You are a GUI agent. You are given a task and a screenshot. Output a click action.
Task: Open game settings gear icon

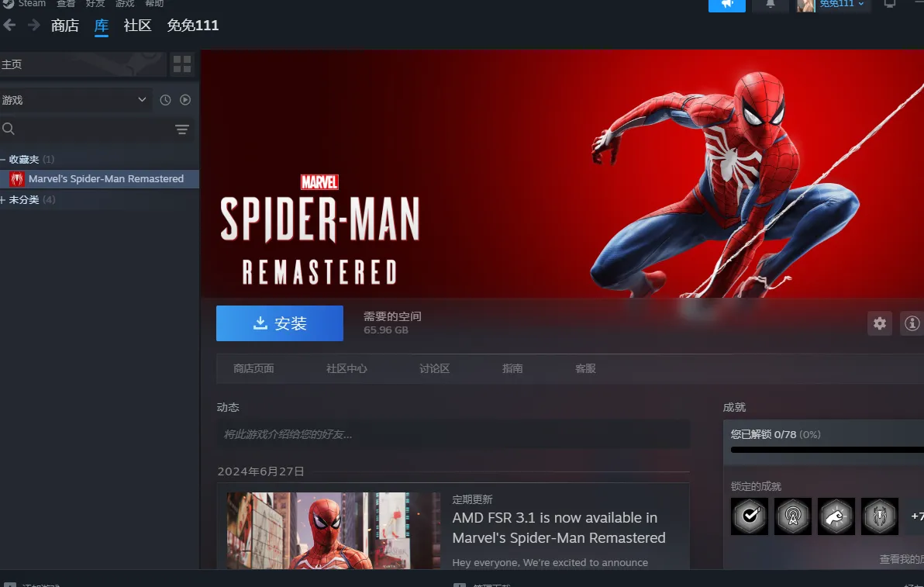[880, 323]
